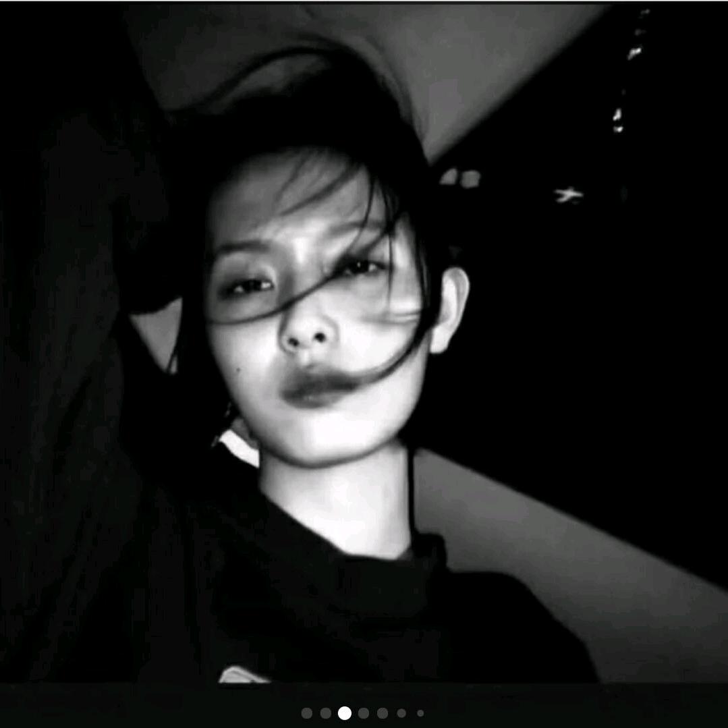Select the second carousel page dot
The width and height of the screenshot is (728, 728).
325,713
